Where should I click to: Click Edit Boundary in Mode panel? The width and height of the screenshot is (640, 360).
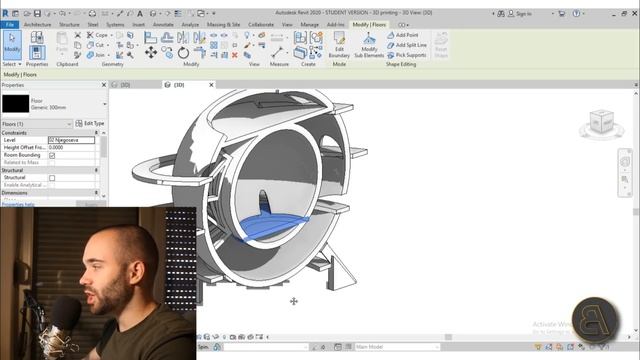click(x=339, y=44)
